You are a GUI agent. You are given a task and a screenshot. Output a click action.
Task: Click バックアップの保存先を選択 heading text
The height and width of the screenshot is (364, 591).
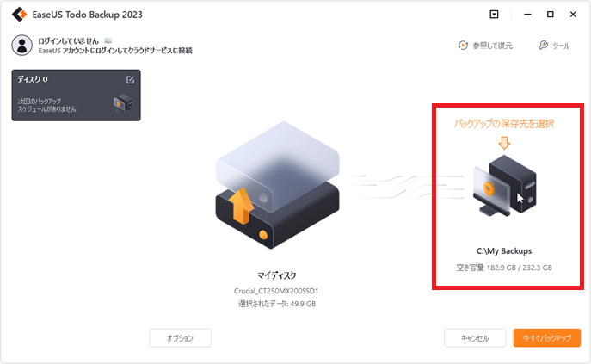click(x=504, y=124)
